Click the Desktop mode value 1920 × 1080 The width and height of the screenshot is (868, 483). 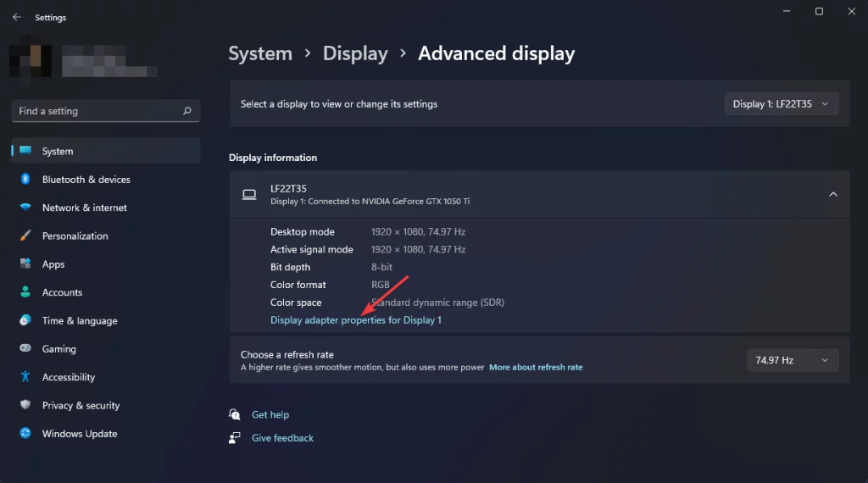[418, 231]
